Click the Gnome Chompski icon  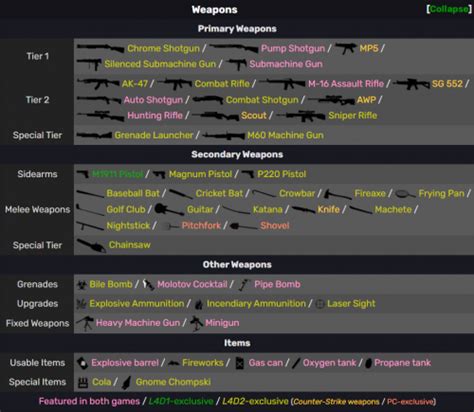[x=126, y=382]
